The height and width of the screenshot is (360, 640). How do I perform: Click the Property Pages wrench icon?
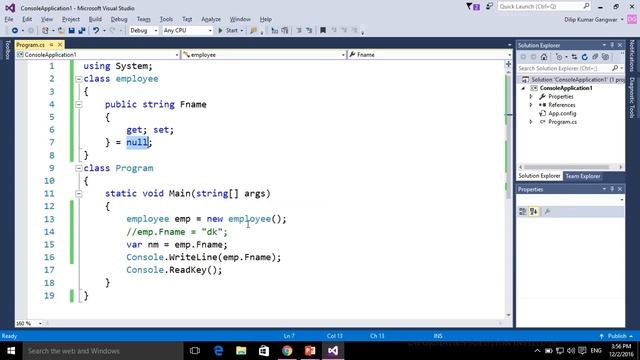click(547, 211)
